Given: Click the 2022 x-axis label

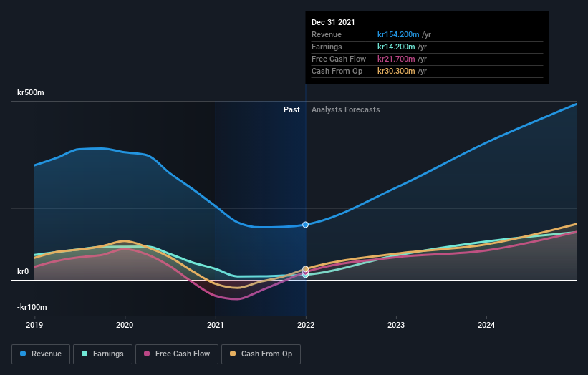Looking at the screenshot, I should (306, 325).
